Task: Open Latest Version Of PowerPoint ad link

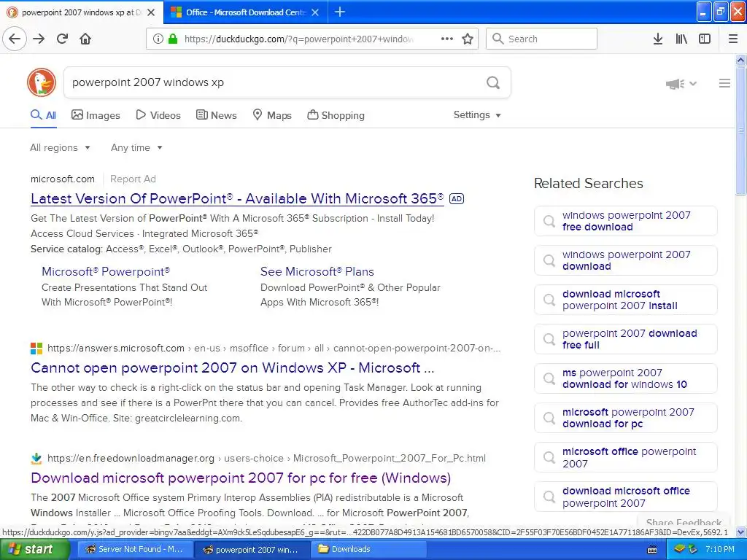Action: click(x=237, y=198)
